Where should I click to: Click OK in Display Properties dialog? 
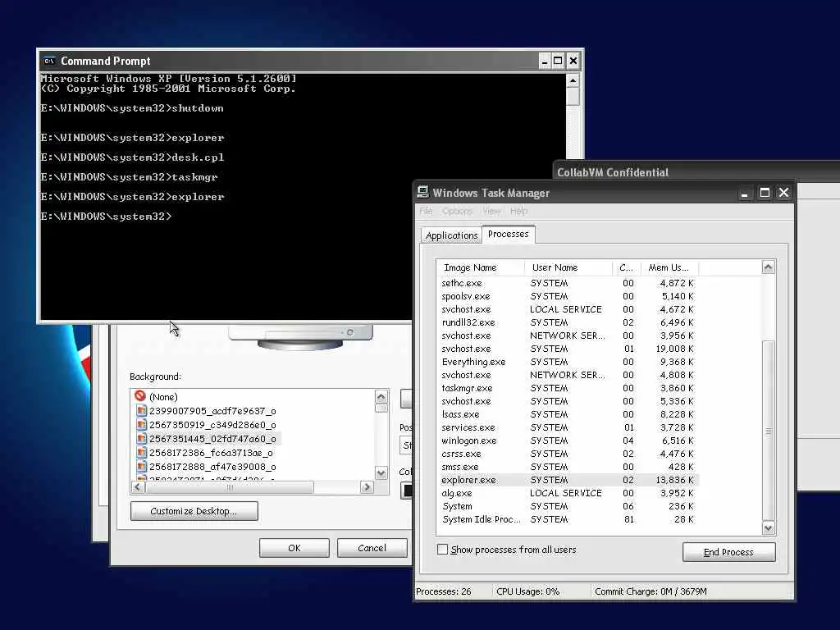(294, 548)
